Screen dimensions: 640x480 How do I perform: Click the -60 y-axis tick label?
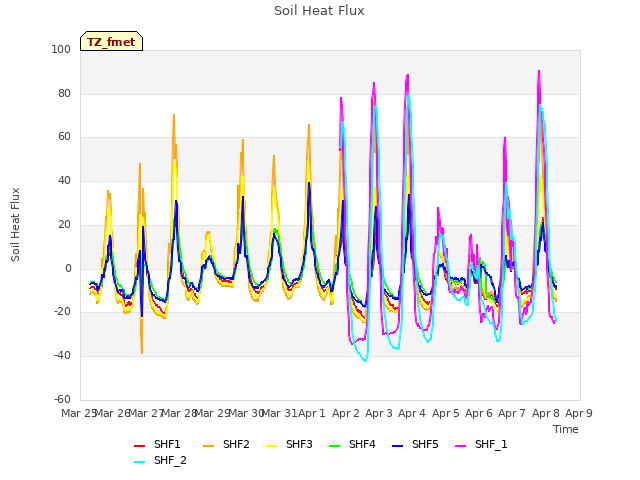pos(62,399)
